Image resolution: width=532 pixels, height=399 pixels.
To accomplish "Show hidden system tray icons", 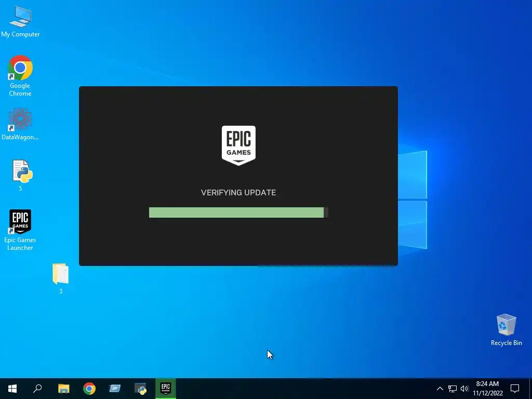I will (x=440, y=389).
